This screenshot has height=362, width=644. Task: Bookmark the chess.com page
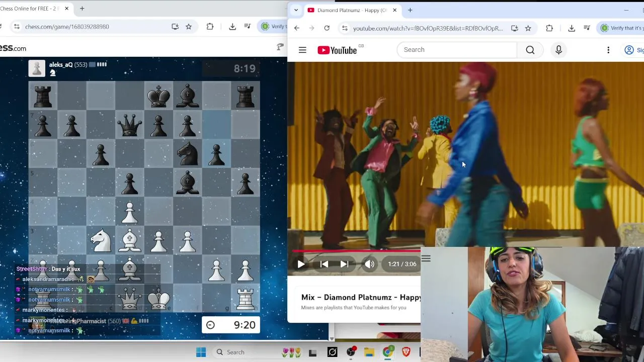[189, 27]
